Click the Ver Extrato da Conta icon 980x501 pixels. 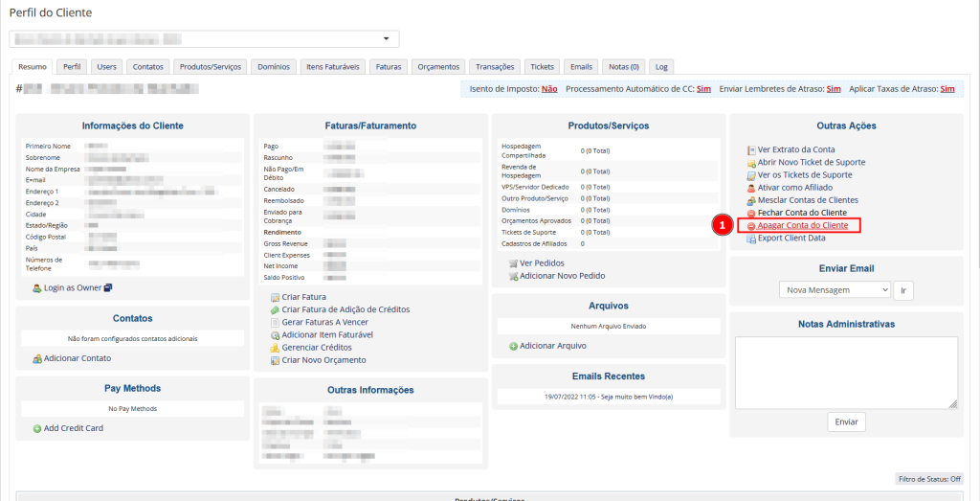pos(752,150)
